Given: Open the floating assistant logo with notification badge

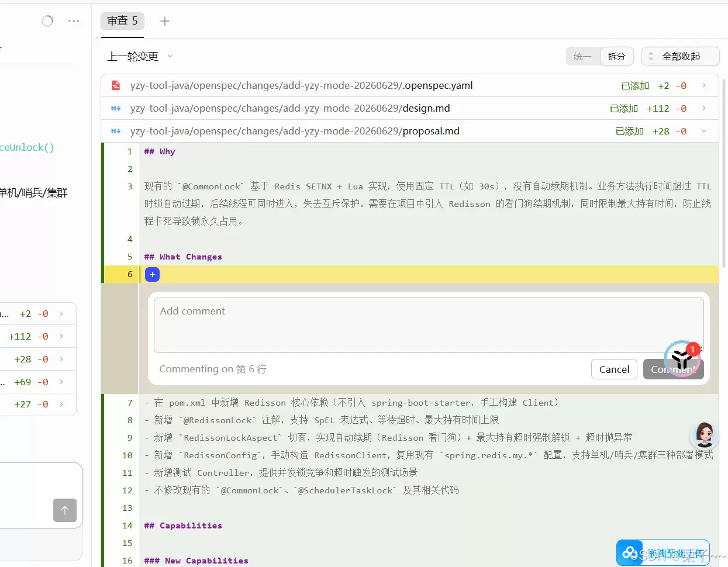Looking at the screenshot, I should pyautogui.click(x=682, y=359).
